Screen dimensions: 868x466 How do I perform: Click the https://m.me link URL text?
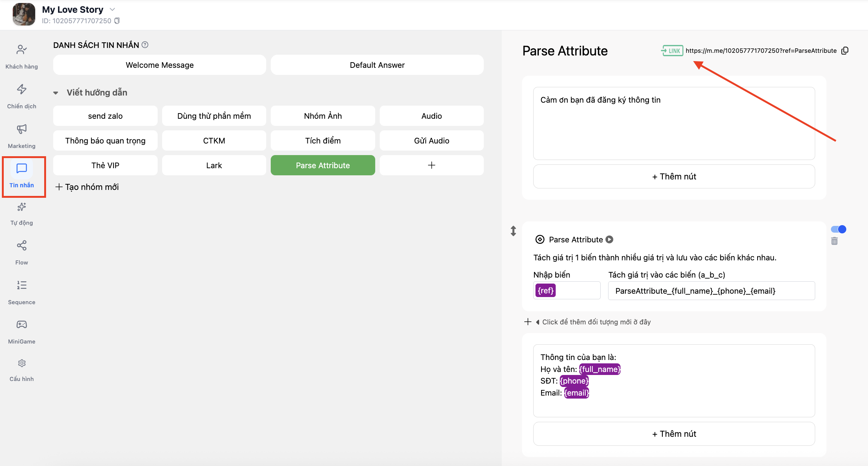tap(761, 51)
